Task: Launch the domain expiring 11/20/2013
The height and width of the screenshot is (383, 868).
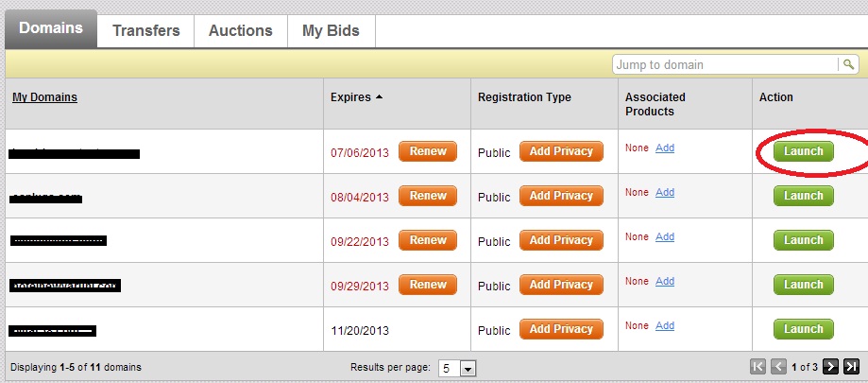Action: [x=803, y=329]
